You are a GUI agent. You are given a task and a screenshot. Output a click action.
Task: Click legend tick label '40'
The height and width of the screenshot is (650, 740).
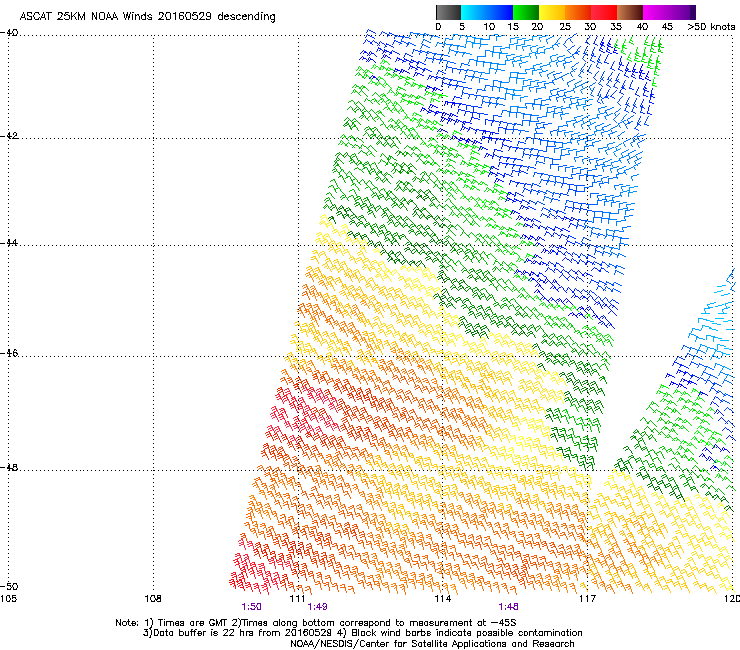642,27
